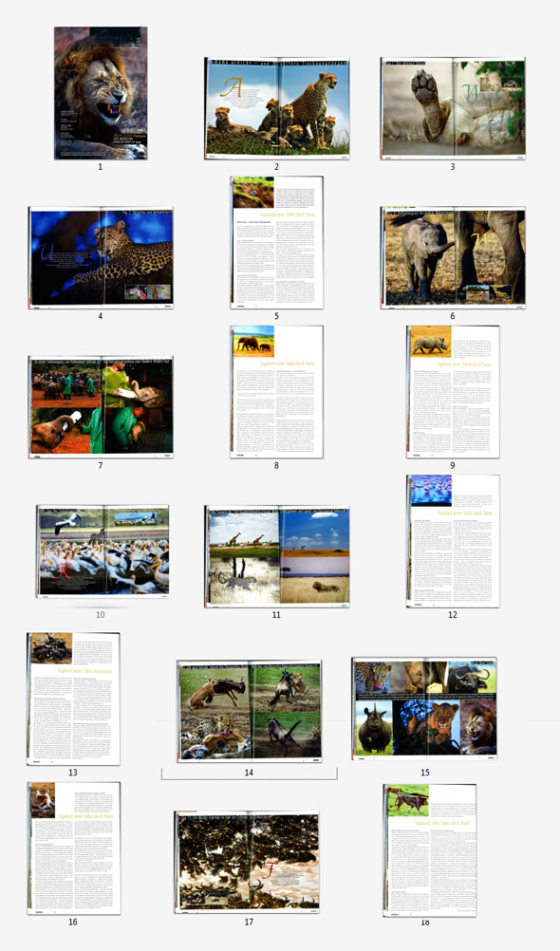The height and width of the screenshot is (951, 560).
Task: Open text page 16 thumbnail
Action: (74, 848)
